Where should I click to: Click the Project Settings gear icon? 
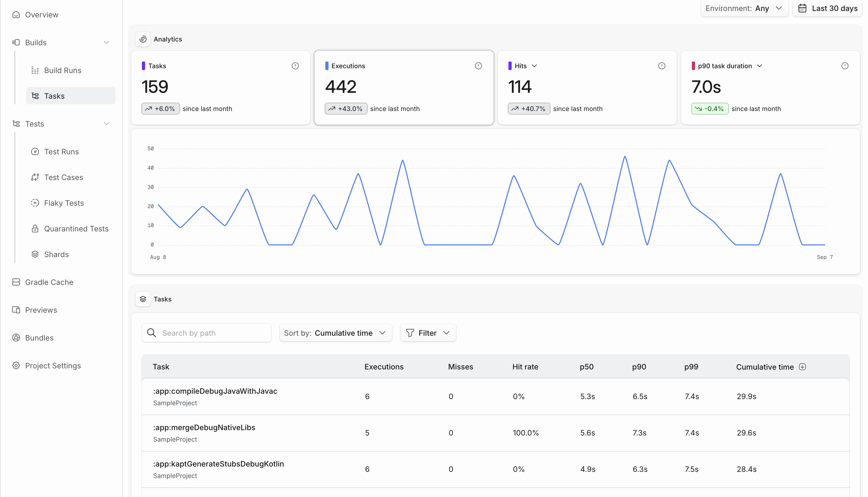click(16, 366)
